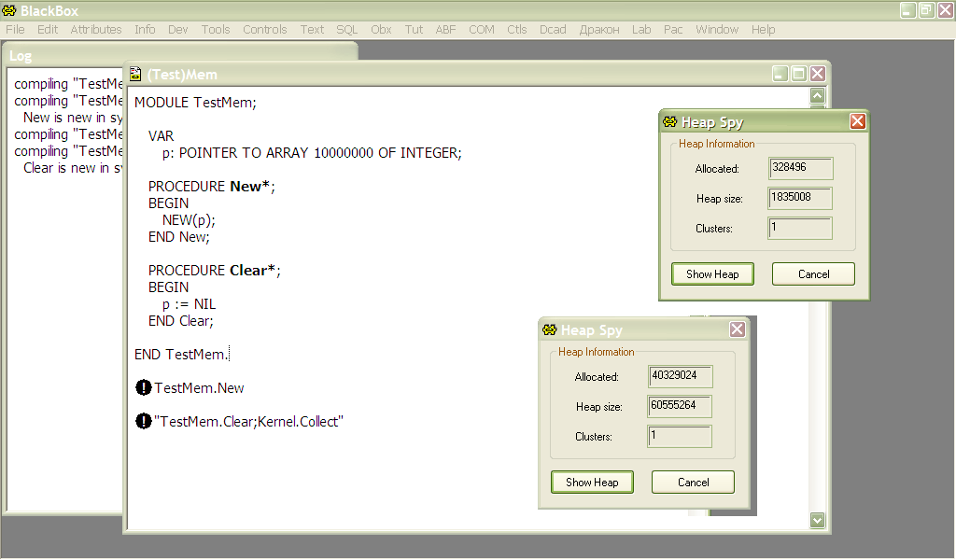Screen dimensions: 956x560
Task: Open the Tools menu
Action: pos(215,29)
